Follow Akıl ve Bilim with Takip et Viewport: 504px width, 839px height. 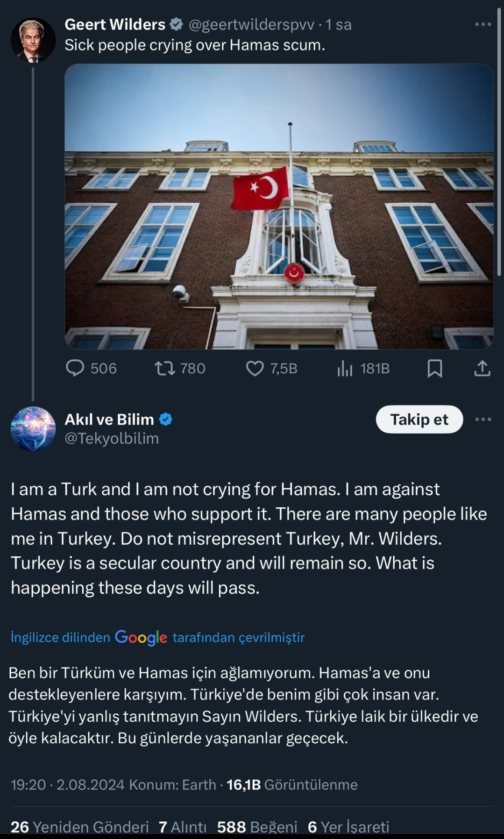pos(419,419)
